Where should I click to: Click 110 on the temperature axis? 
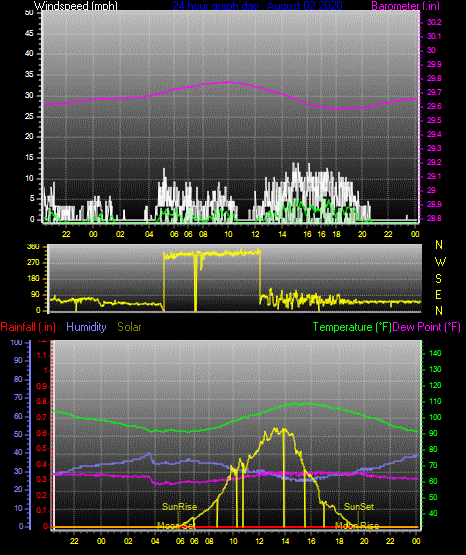[x=435, y=401]
